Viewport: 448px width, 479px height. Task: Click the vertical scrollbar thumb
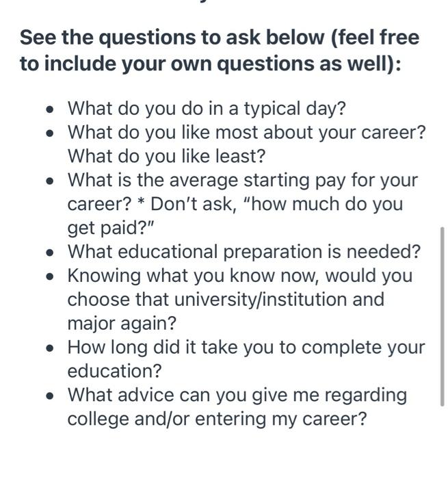pyautogui.click(x=442, y=316)
